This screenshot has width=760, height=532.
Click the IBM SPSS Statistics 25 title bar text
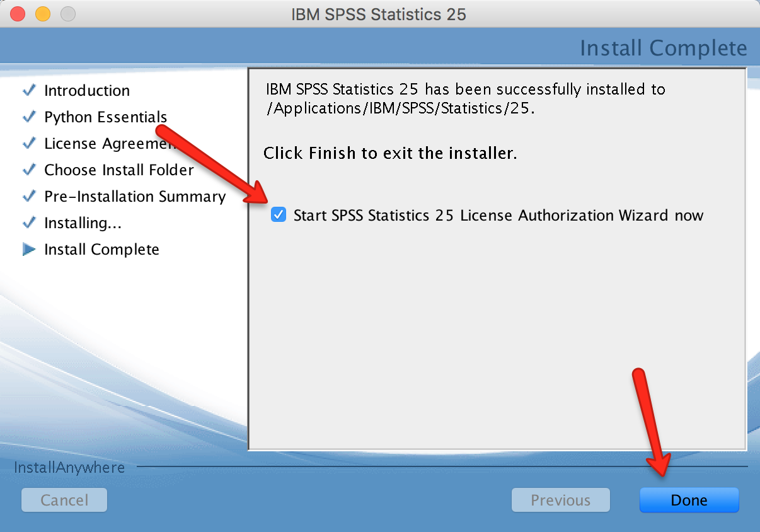[379, 14]
